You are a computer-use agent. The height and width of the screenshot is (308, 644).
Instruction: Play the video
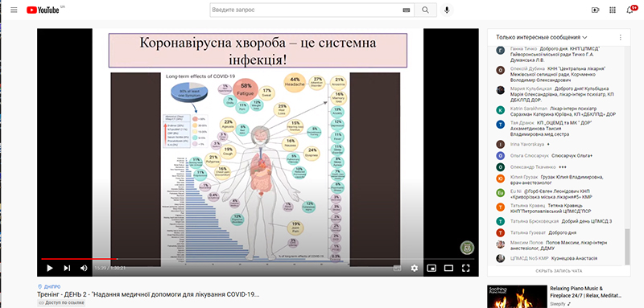50,268
